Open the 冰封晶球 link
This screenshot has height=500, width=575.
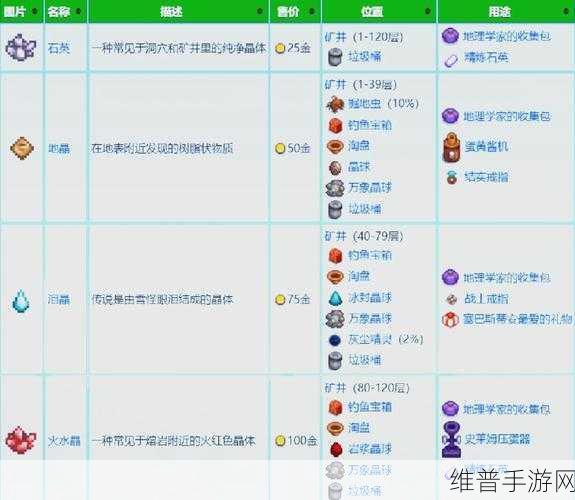point(370,298)
